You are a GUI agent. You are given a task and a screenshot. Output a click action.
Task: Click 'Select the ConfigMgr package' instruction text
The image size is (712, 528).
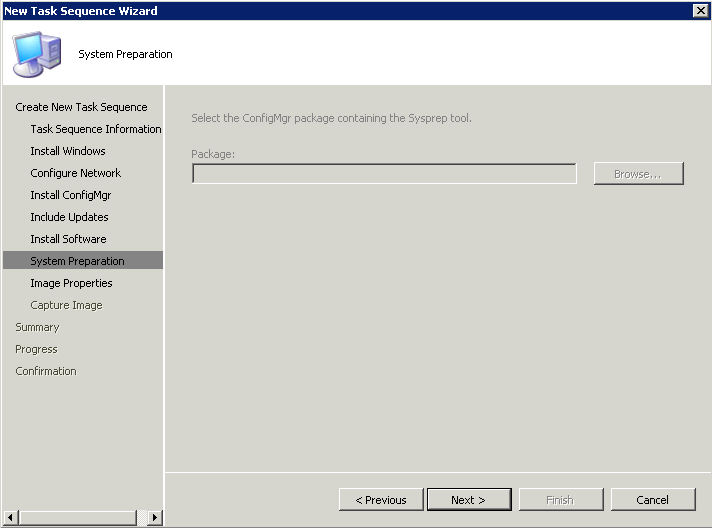(x=331, y=118)
